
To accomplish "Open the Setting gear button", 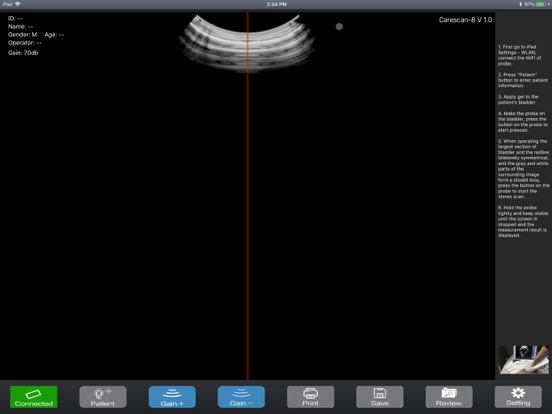I will pos(518,397).
